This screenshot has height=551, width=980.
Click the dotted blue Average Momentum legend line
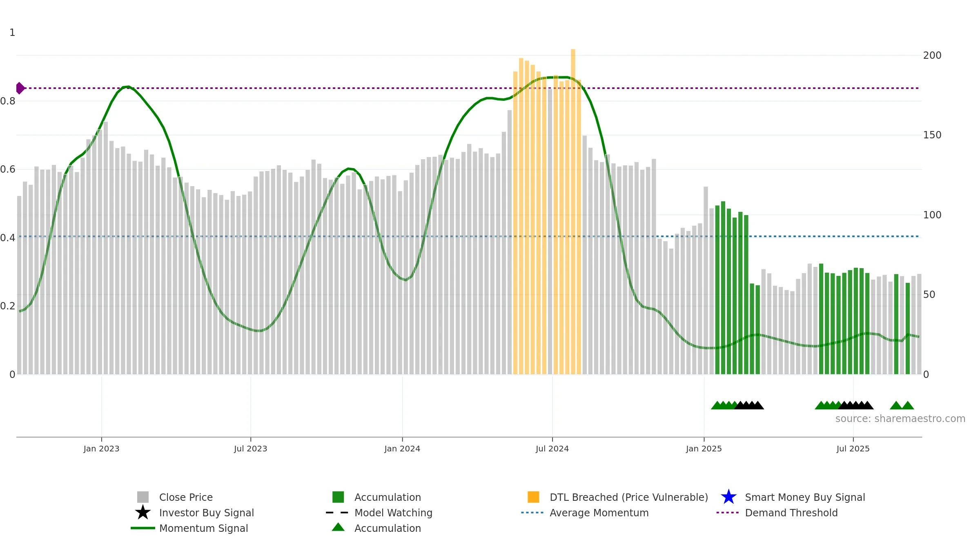coord(532,513)
